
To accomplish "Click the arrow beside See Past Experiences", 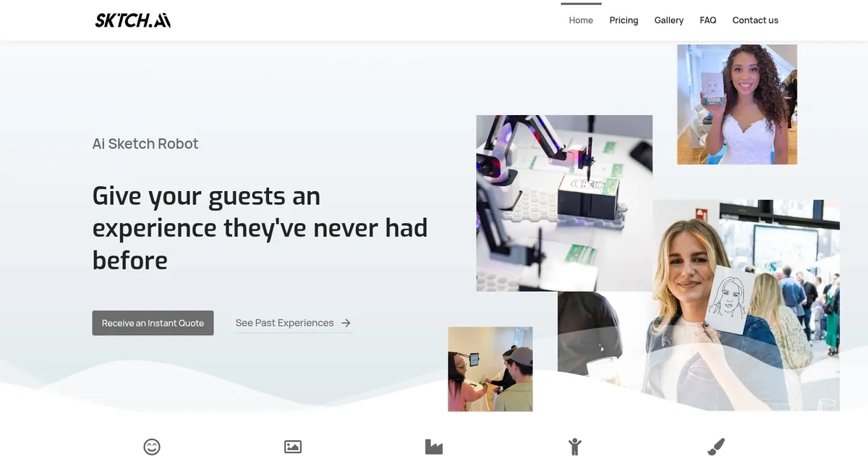I will pyautogui.click(x=346, y=323).
